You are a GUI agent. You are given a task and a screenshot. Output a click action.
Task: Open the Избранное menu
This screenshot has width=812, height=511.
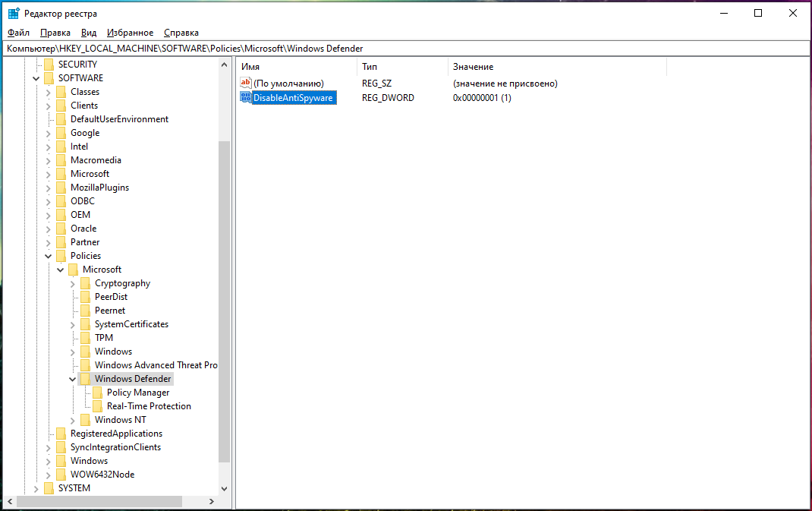coord(130,33)
